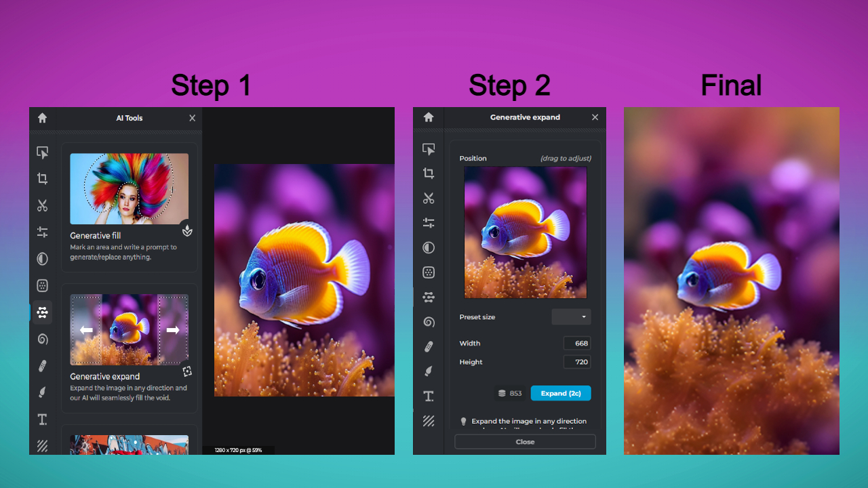The height and width of the screenshot is (488, 868).
Task: Open the Effects tool
Action: tap(42, 285)
